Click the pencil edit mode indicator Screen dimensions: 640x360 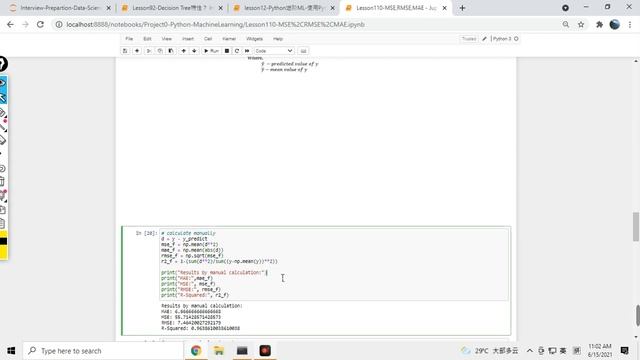point(484,39)
